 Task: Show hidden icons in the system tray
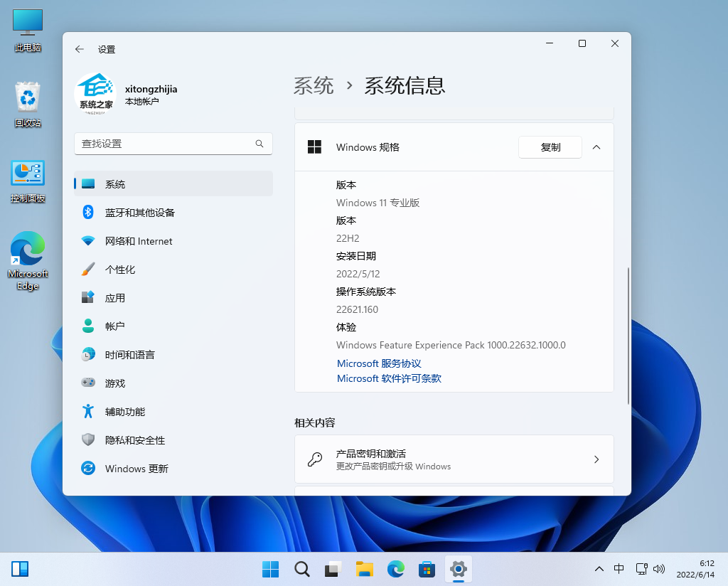(599, 569)
